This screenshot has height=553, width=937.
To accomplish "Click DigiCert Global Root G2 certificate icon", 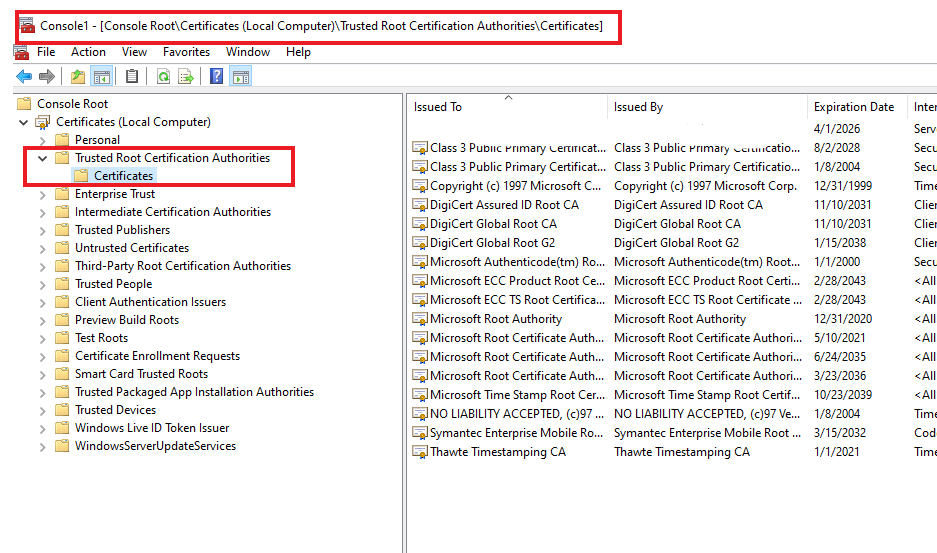I will (420, 243).
